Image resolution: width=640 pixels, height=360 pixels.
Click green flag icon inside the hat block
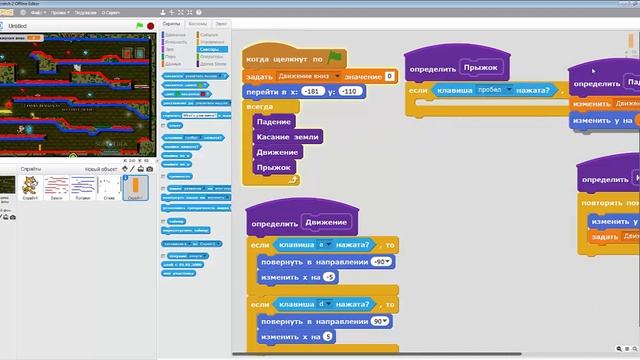click(x=335, y=57)
